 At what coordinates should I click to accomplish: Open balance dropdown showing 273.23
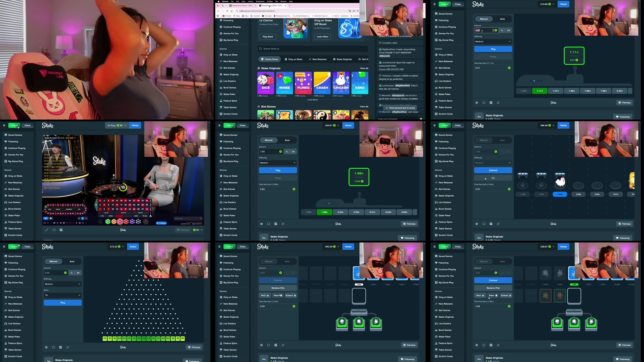click(117, 246)
